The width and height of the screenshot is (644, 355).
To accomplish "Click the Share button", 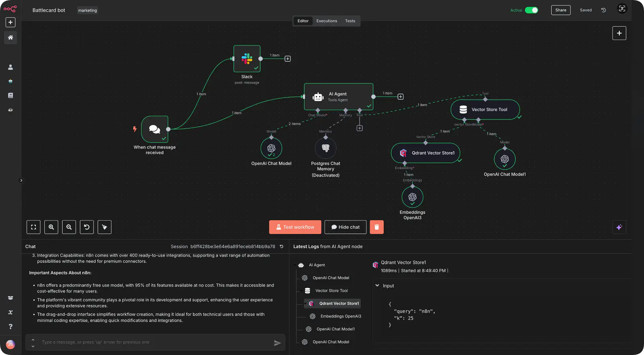I will pos(560,10).
